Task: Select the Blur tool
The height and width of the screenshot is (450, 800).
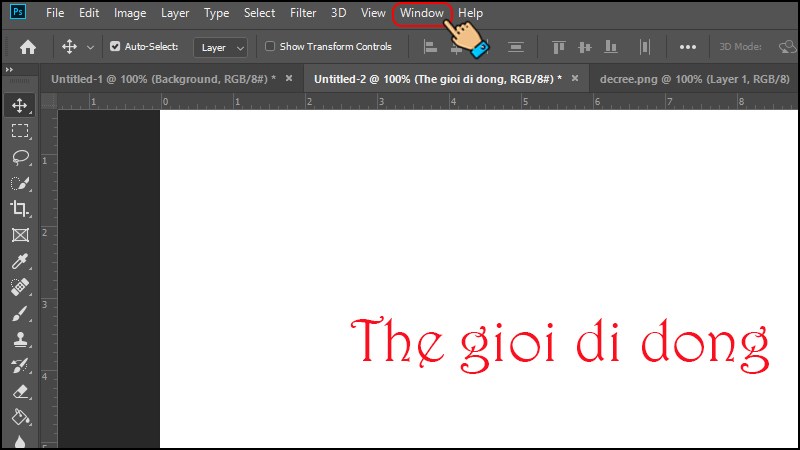Action: (x=20, y=441)
